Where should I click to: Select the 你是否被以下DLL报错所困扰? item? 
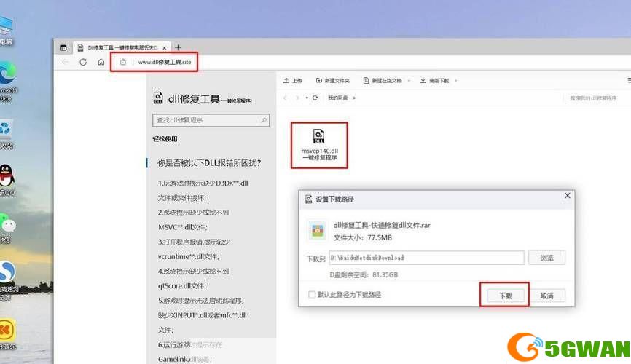(x=209, y=163)
